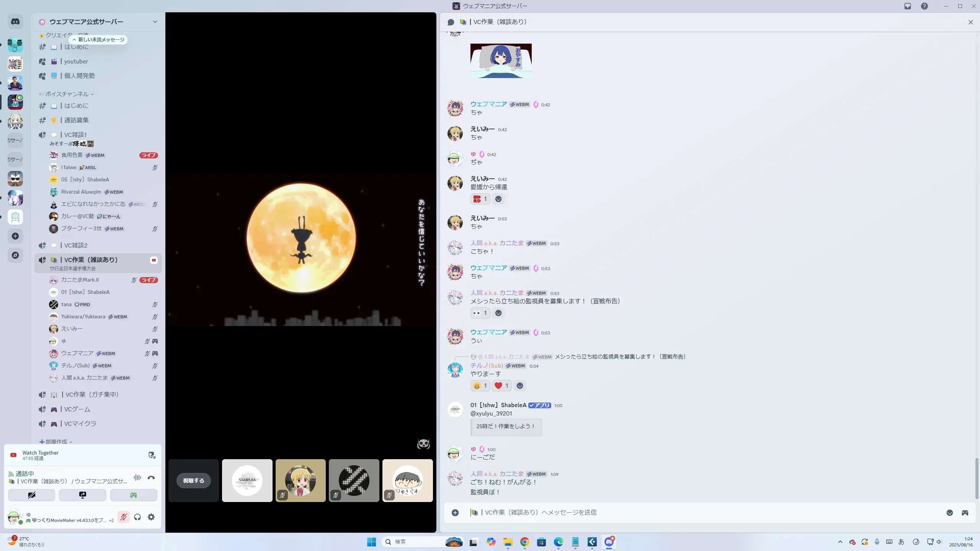
Task: Toggle headphone deafen
Action: (137, 517)
